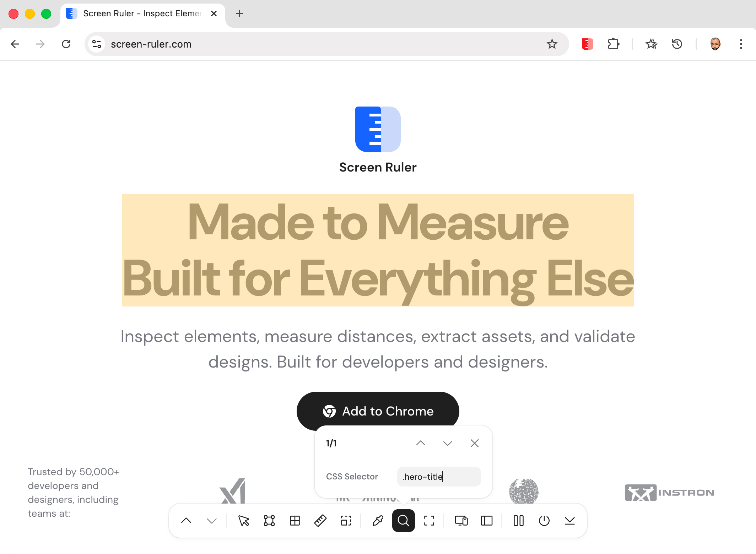756x554 pixels.
Task: Click the toolbar's up chevron
Action: 186,521
